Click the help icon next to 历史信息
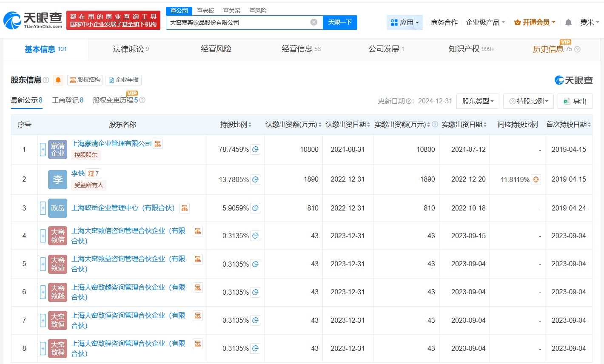604x364 pixels. [577, 49]
